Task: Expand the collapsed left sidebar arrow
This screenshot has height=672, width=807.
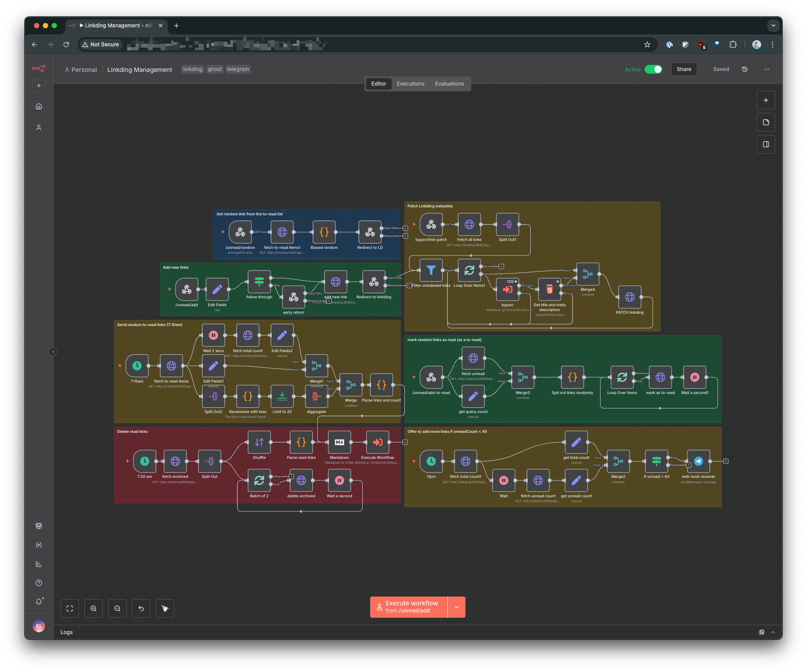Action: (53, 352)
